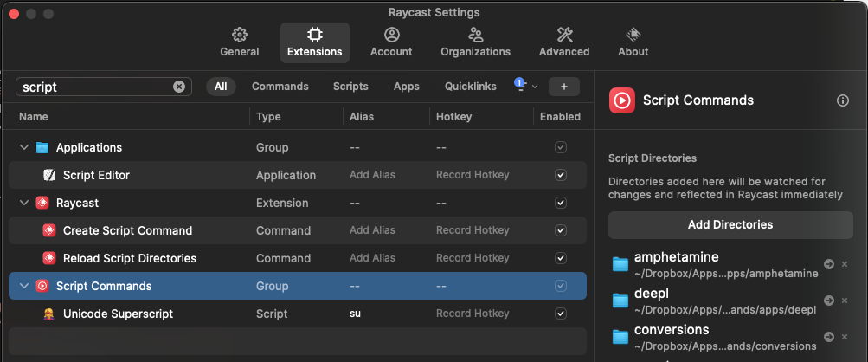Click the Script Editor app icon

(49, 175)
